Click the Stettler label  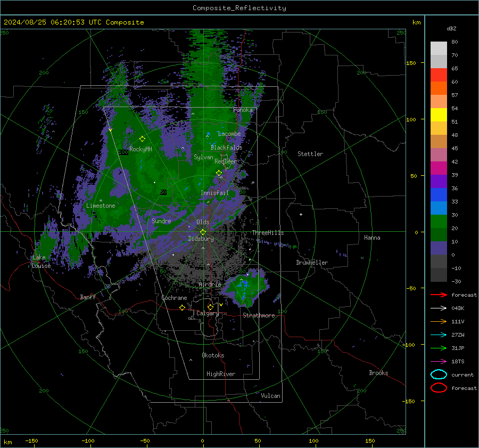tap(310, 154)
